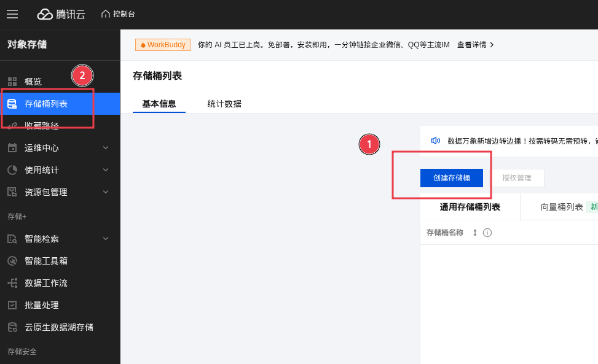Image resolution: width=598 pixels, height=364 pixels.
Task: Open 查看详情 arrow in banner
Action: [x=492, y=45]
